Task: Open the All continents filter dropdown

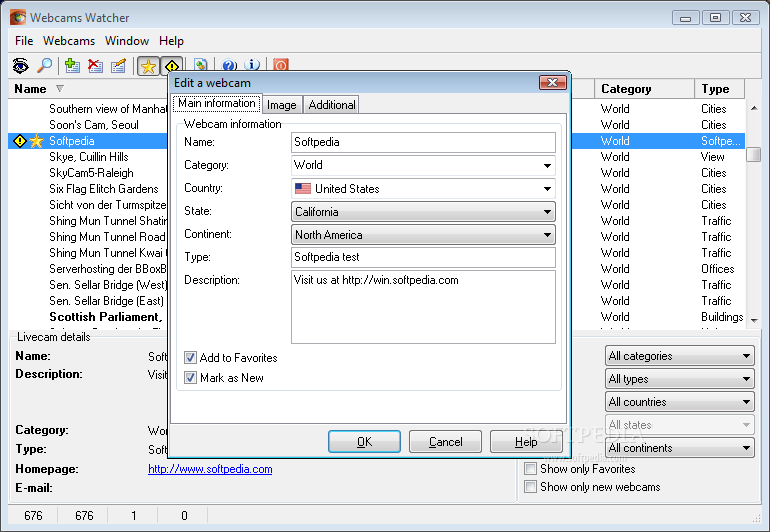Action: coord(680,448)
